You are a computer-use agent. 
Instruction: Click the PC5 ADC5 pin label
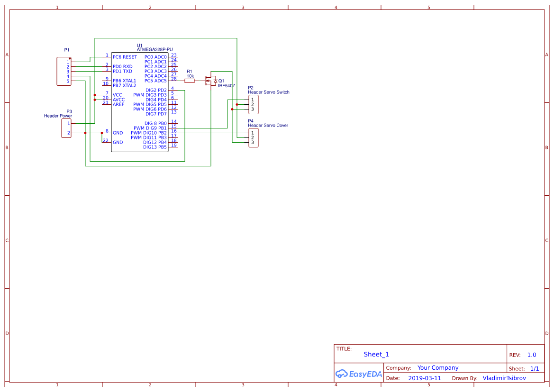[x=155, y=81]
